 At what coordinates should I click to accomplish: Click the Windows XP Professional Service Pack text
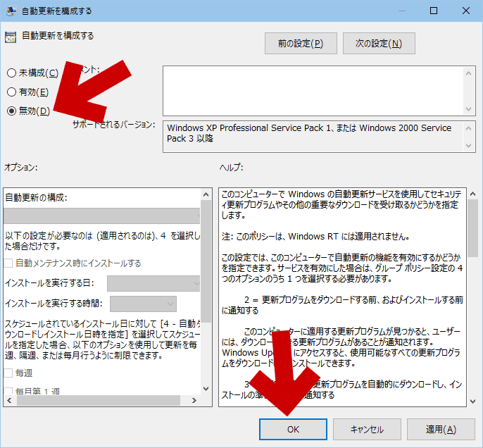pyautogui.click(x=309, y=133)
